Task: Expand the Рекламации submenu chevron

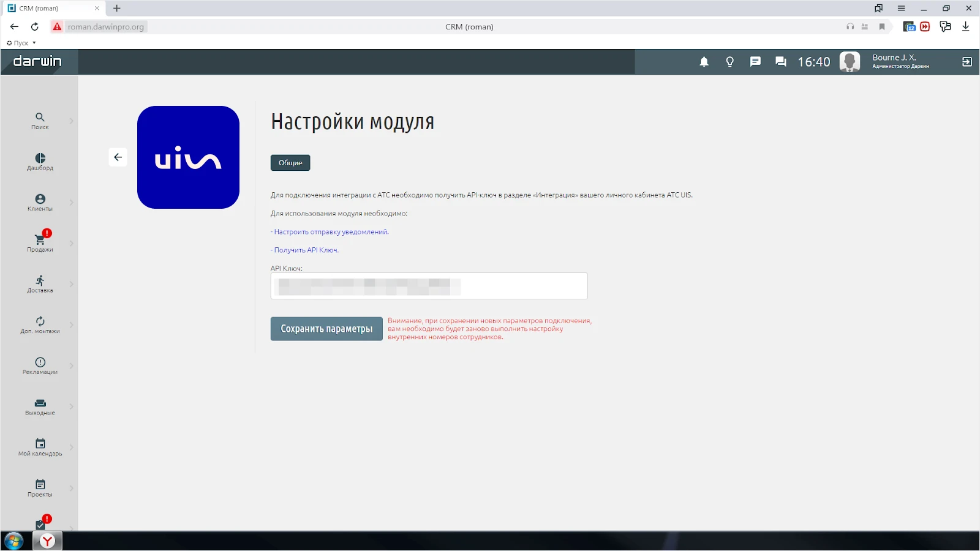Action: point(71,366)
